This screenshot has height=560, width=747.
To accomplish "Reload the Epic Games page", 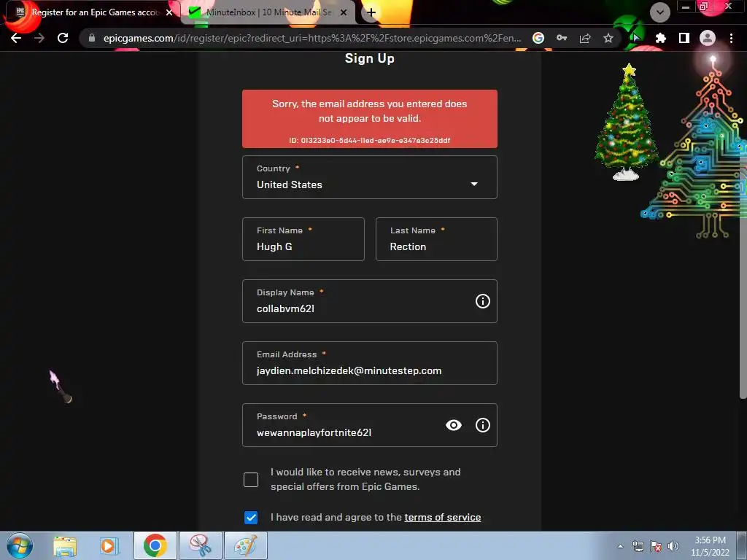I will [x=63, y=38].
